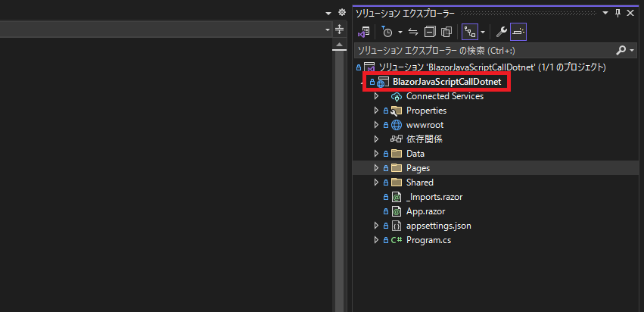Expand the Connected Services node
This screenshot has height=312, width=644.
(x=376, y=96)
